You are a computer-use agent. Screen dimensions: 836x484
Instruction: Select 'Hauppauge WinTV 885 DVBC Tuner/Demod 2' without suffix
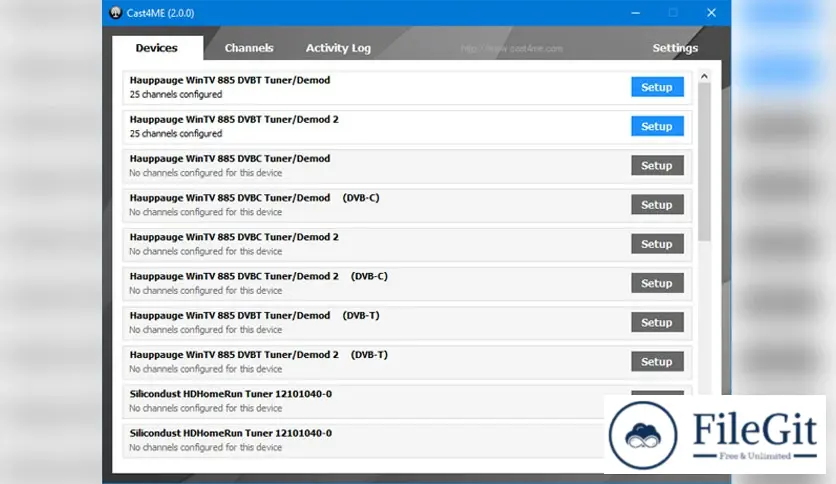pyautogui.click(x=234, y=237)
